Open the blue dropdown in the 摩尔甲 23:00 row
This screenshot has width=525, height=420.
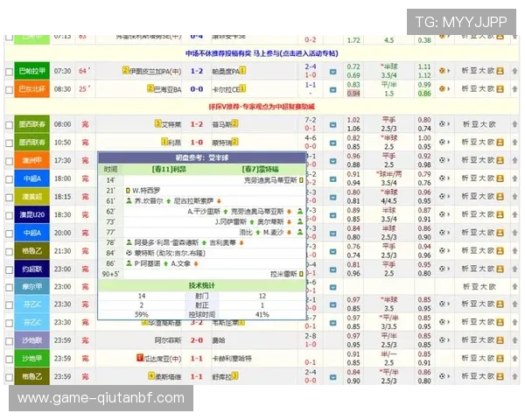332,287
